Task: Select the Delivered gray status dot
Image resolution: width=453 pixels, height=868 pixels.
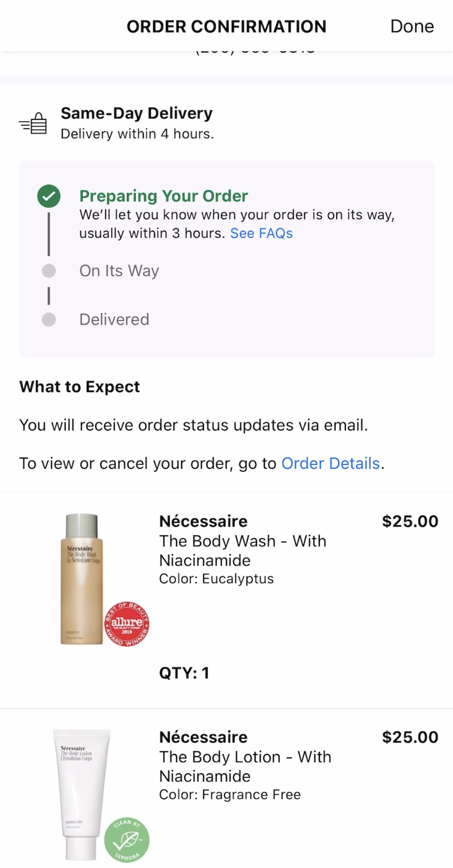Action: tap(49, 319)
